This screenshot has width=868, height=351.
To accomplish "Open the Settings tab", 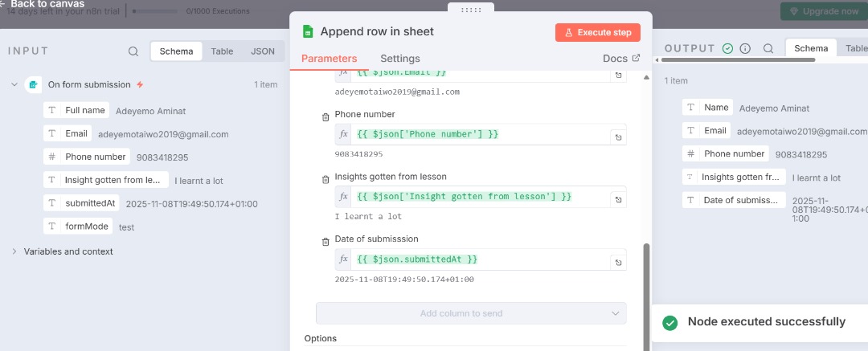I will click(399, 59).
